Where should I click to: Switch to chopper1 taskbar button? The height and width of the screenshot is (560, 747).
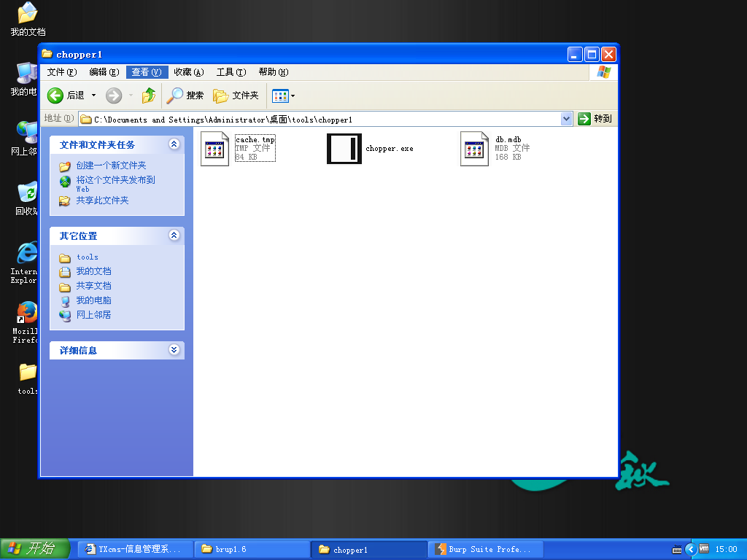370,550
